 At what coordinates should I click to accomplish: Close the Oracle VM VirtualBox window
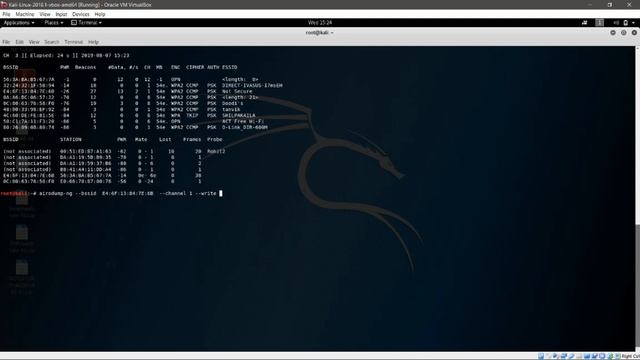(629, 4)
